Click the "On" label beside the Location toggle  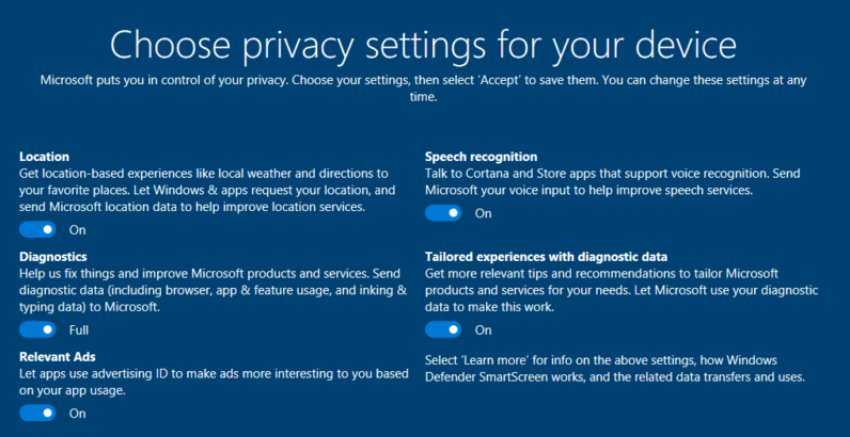coord(77,230)
